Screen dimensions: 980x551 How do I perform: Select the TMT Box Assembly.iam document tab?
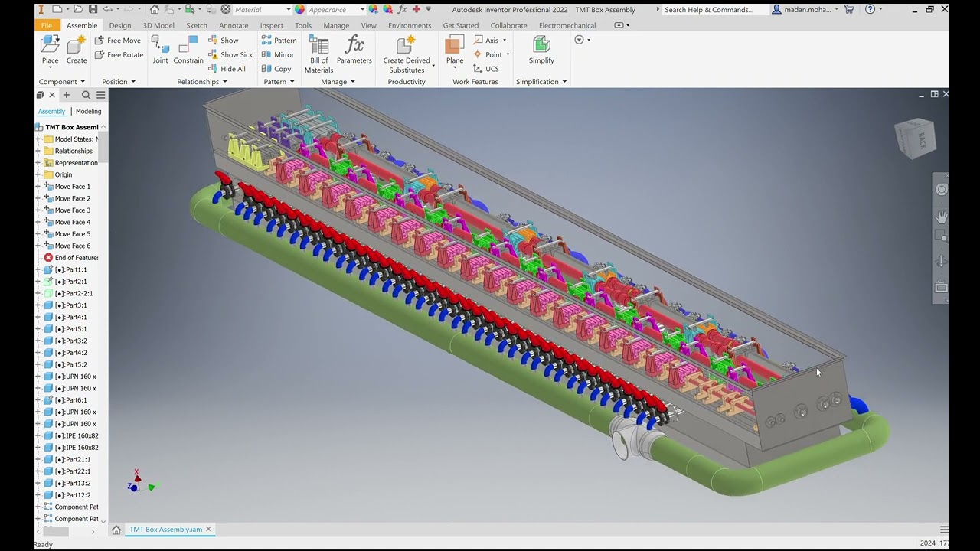pos(165,530)
